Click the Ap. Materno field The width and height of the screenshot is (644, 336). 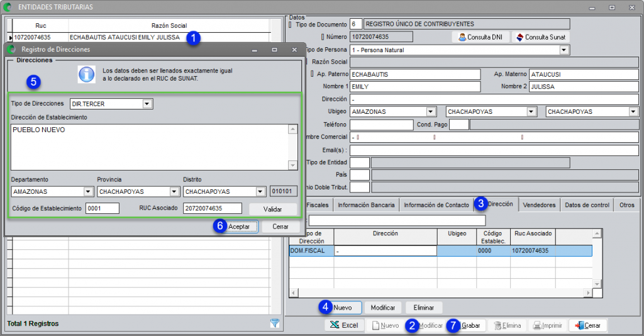(584, 74)
